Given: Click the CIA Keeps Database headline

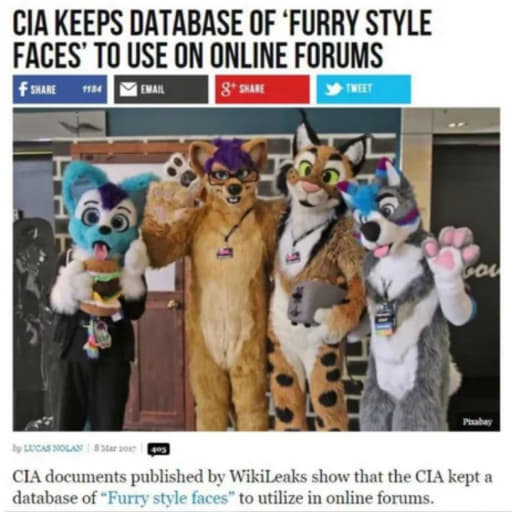Looking at the screenshot, I should pyautogui.click(x=222, y=38).
